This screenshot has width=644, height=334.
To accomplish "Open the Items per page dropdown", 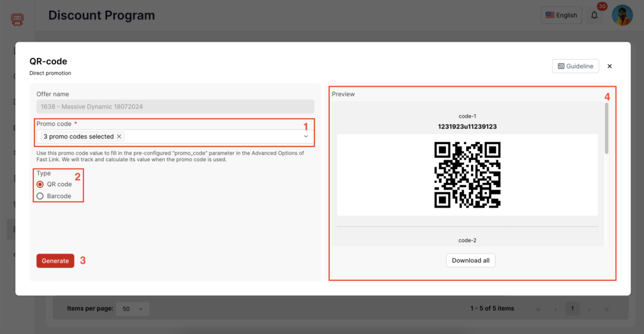I will click(x=132, y=309).
